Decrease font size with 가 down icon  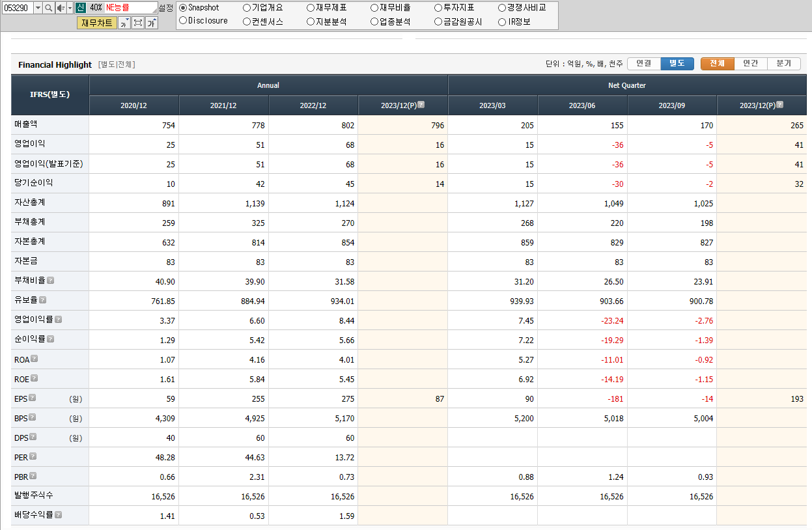coord(124,23)
